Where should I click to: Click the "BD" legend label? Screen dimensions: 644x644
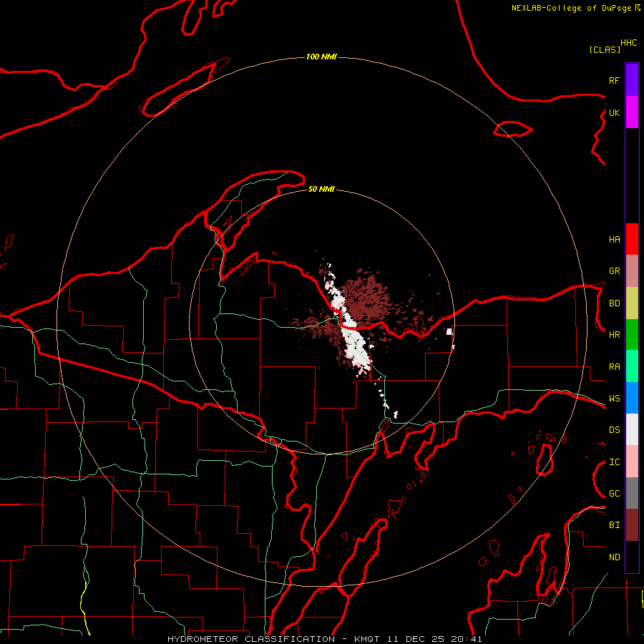pos(614,303)
